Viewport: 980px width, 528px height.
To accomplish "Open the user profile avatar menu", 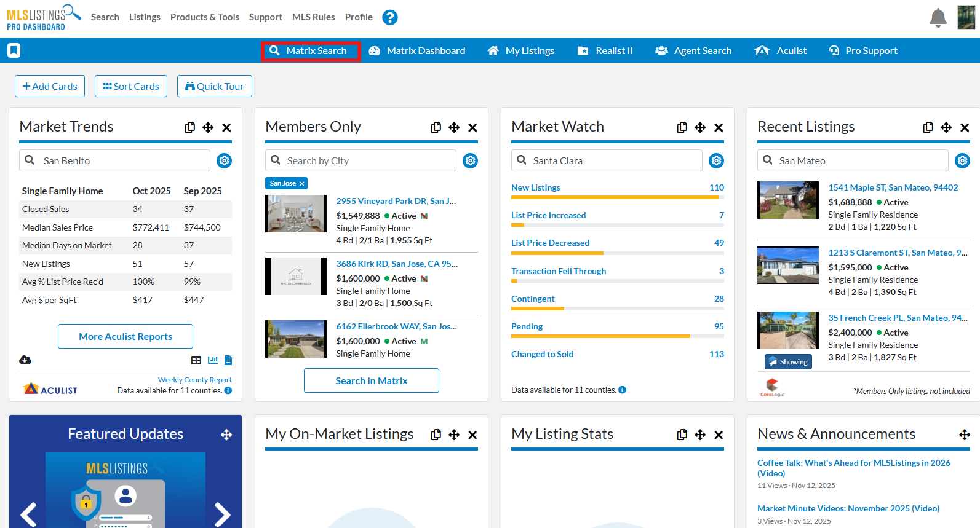I will [x=966, y=17].
